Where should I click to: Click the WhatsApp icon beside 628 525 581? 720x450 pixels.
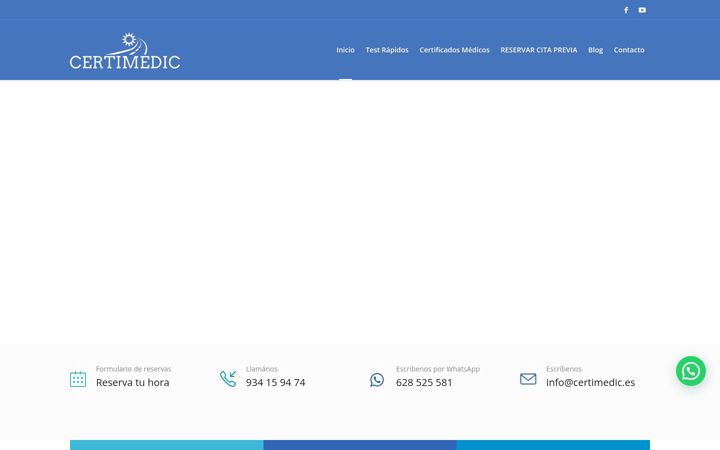pos(377,380)
